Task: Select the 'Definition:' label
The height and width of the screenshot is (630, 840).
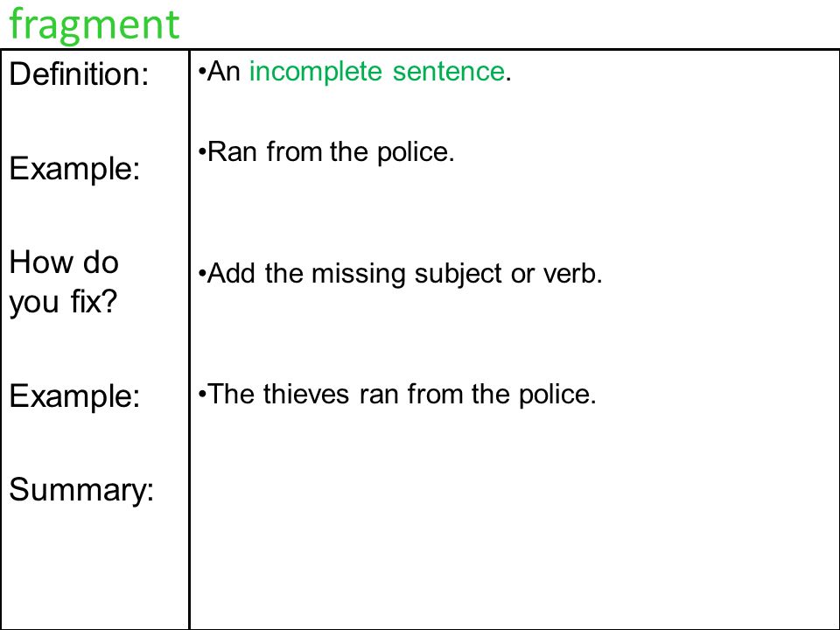Action: (79, 73)
